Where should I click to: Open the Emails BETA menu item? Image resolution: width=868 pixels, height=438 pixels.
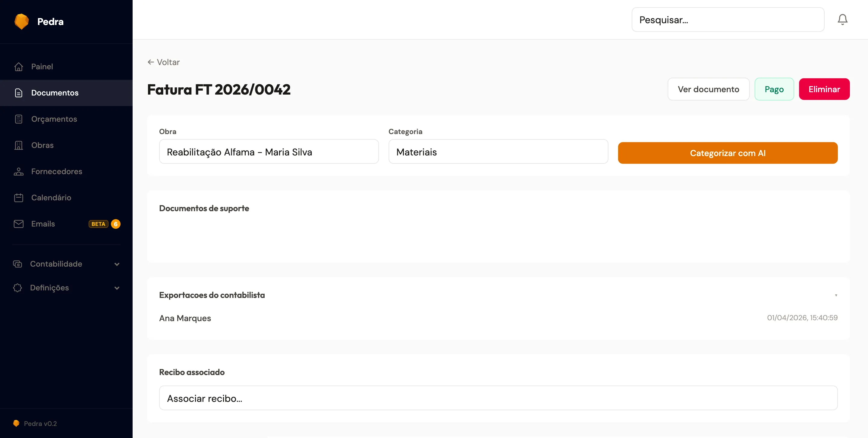pos(43,224)
